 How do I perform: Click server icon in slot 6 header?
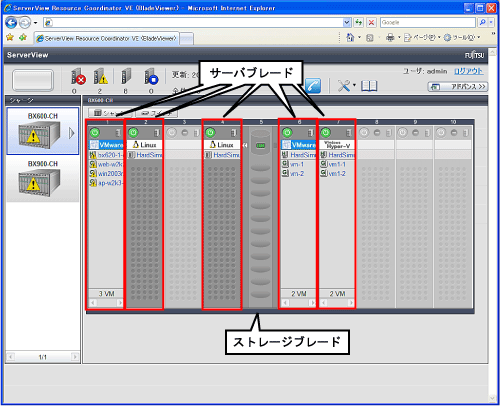311,133
